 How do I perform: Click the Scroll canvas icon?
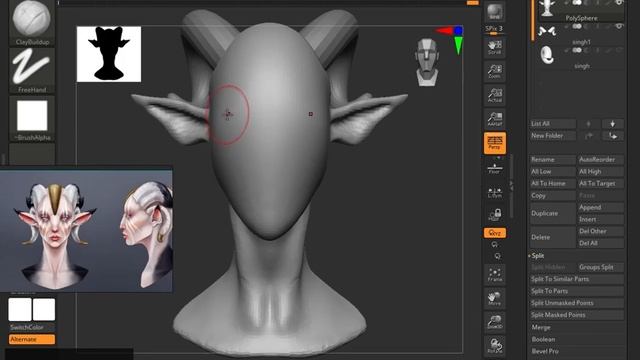pyautogui.click(x=495, y=47)
